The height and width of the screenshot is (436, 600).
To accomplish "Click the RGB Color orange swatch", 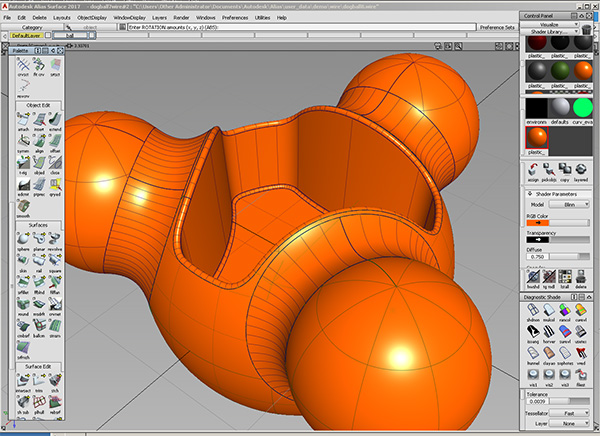I will coord(538,222).
